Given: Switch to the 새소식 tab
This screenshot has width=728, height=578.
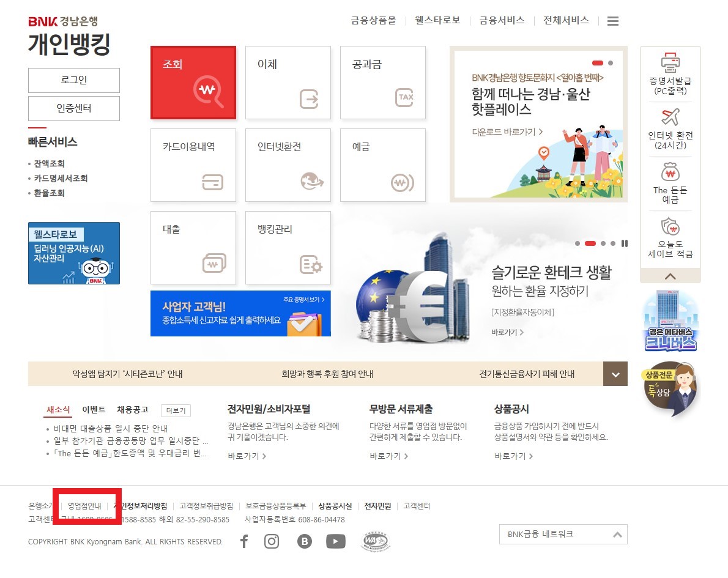Looking at the screenshot, I should pos(58,409).
